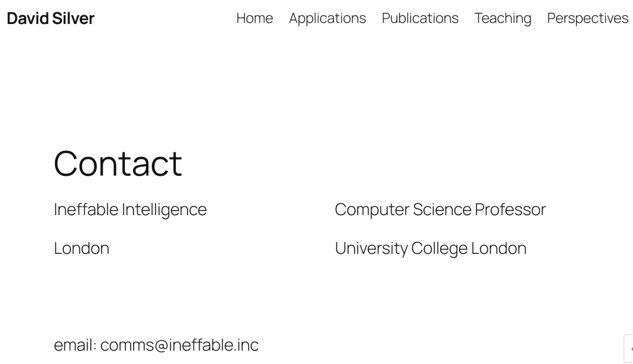Click the word "University" in the affiliation line

(x=371, y=248)
